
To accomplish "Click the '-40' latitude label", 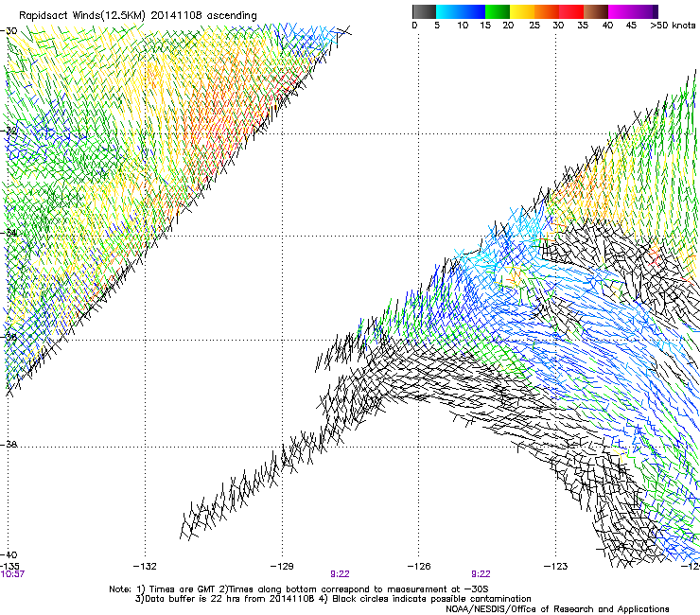I will pos(9,554).
